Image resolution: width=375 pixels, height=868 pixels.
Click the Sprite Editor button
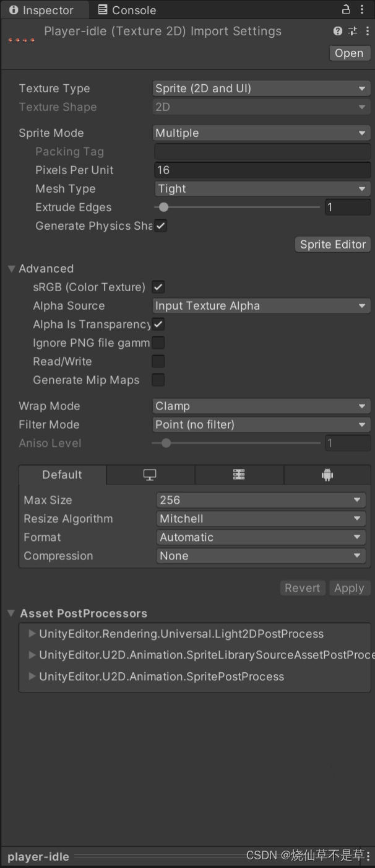coord(333,244)
